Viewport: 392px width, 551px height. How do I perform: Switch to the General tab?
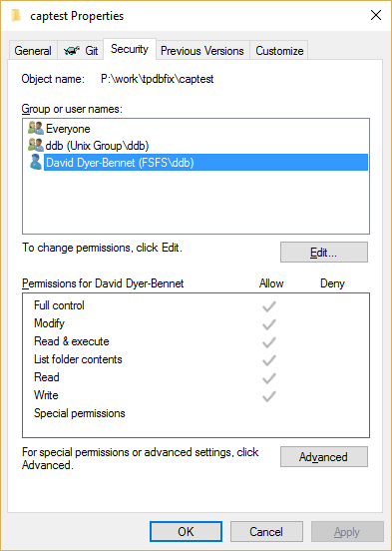point(33,51)
